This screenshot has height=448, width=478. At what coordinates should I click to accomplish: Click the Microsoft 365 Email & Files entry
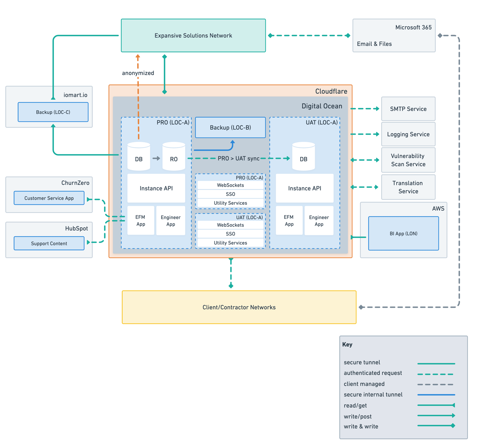[x=394, y=35]
